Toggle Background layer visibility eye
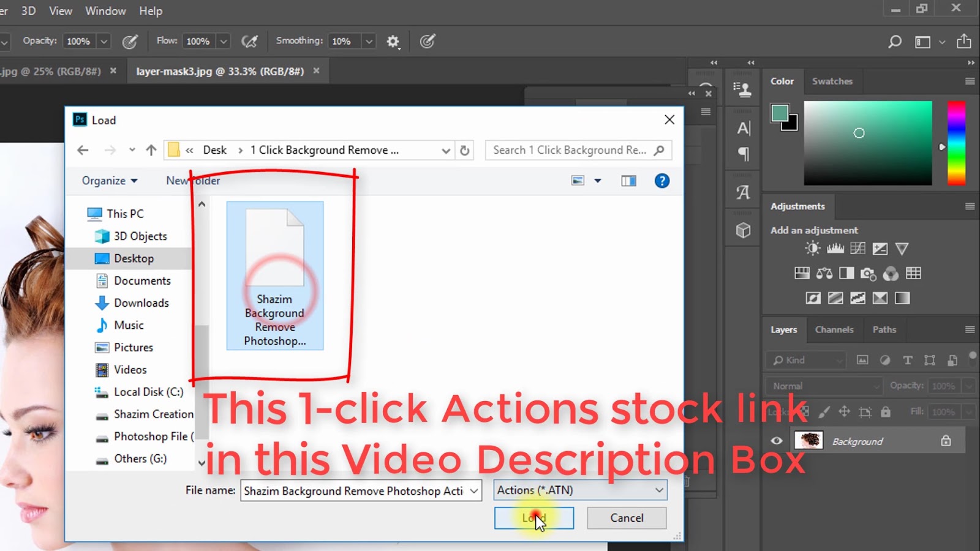 pos(777,441)
